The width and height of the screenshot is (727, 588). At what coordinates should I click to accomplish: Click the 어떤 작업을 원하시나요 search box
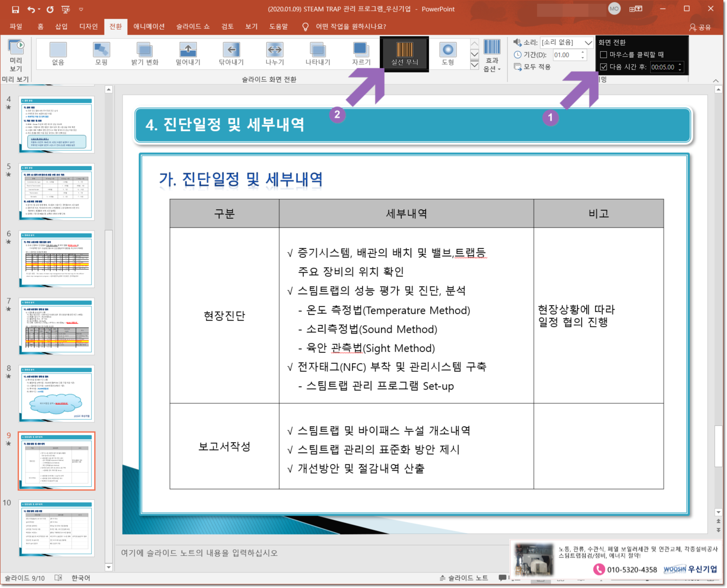351,26
